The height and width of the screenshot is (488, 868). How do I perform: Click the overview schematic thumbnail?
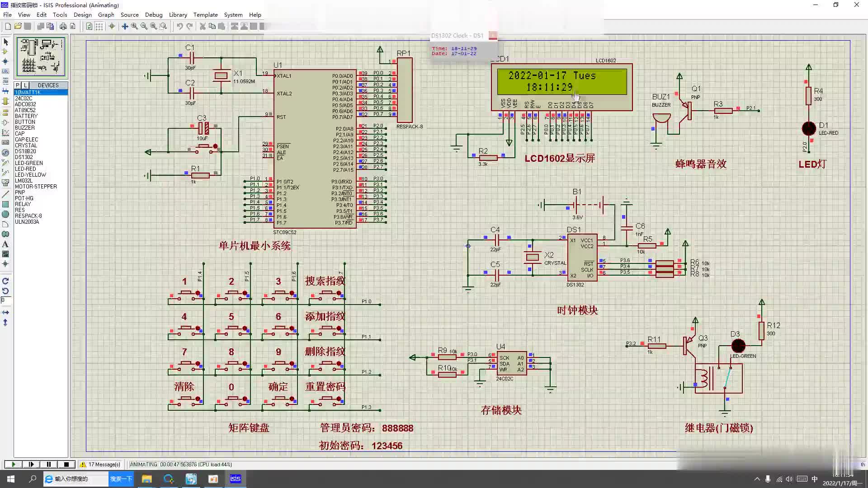click(x=41, y=56)
